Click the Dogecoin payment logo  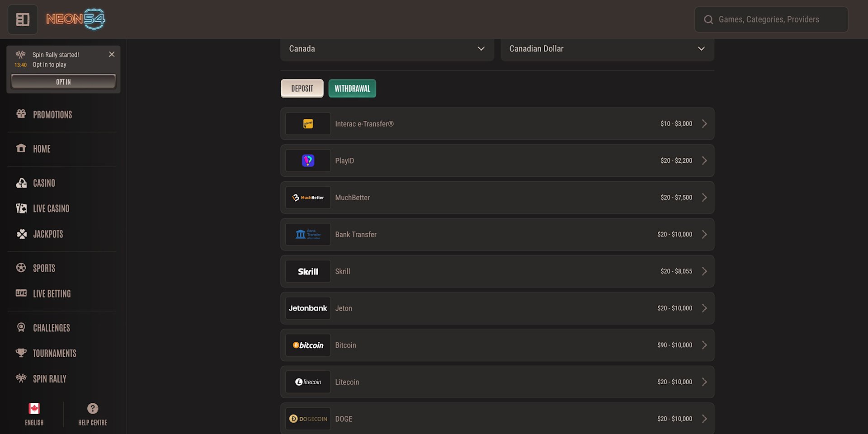308,419
